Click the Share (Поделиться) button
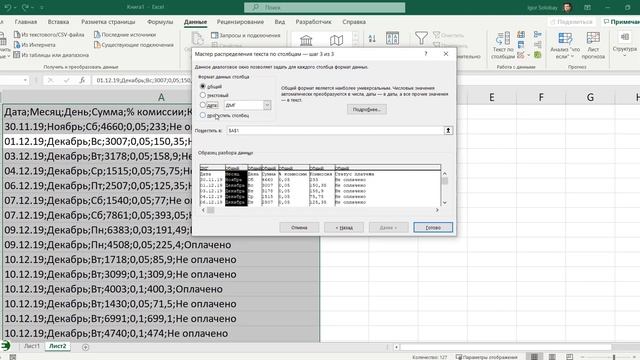640x360 pixels. (571, 22)
